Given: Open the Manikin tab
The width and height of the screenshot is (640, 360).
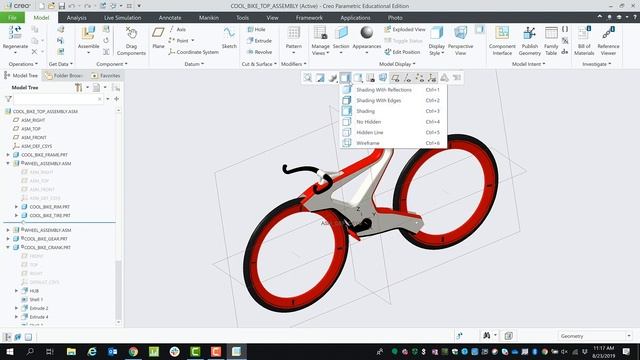Looking at the screenshot, I should [209, 18].
